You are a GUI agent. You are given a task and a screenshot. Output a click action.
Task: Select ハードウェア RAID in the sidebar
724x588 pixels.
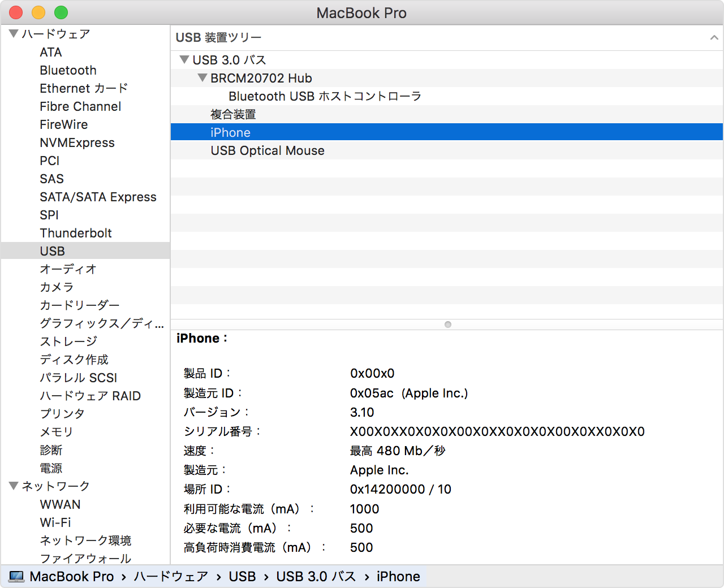click(x=90, y=396)
